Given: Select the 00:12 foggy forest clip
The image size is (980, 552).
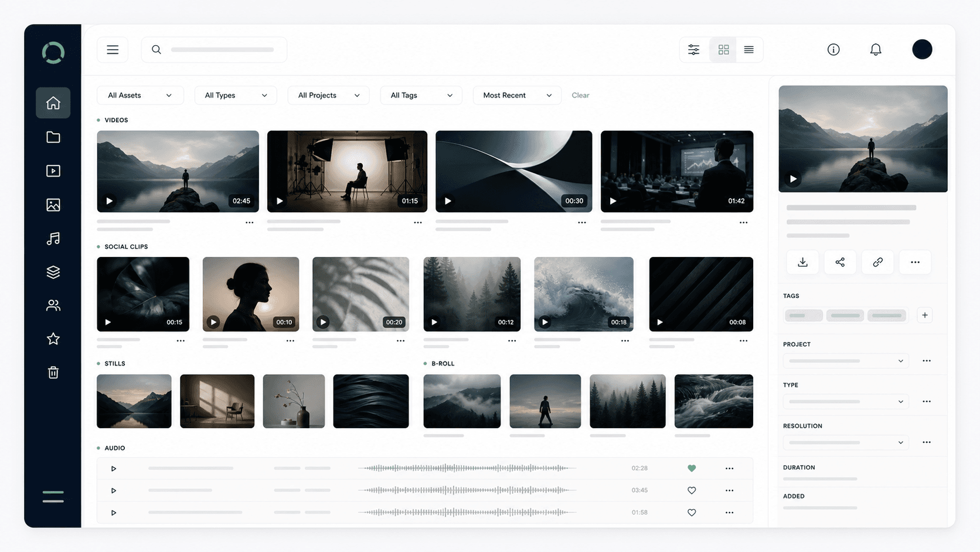Looking at the screenshot, I should (472, 294).
